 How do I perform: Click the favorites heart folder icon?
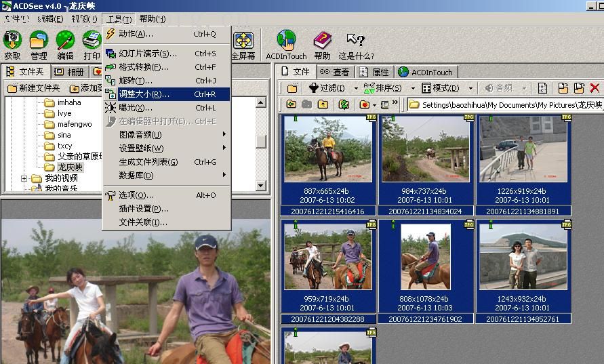[x=365, y=104]
